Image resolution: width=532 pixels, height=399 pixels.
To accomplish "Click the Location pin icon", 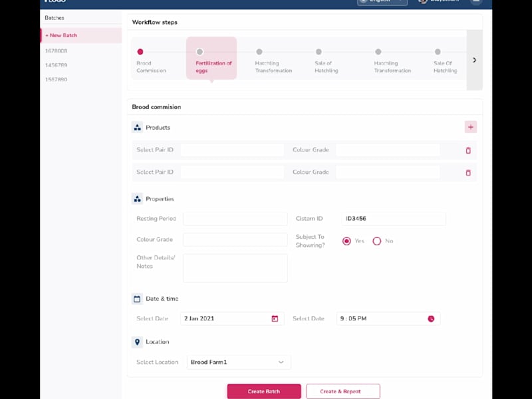I will point(138,342).
